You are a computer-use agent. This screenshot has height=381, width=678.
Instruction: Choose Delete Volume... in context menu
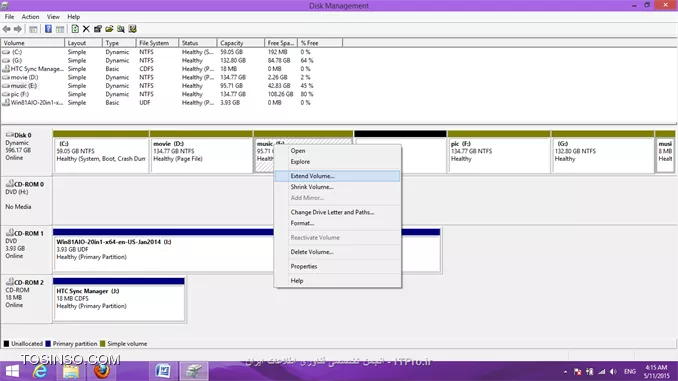pyautogui.click(x=337, y=252)
